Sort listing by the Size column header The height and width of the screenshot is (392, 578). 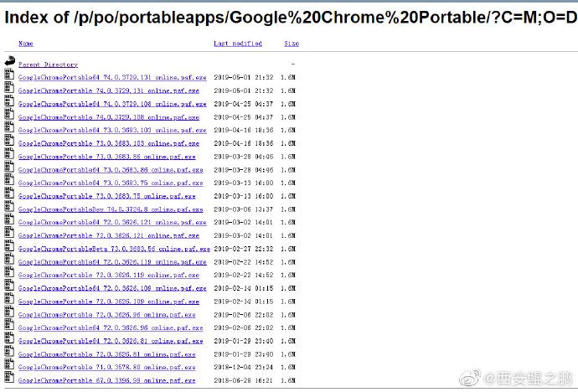(x=292, y=44)
